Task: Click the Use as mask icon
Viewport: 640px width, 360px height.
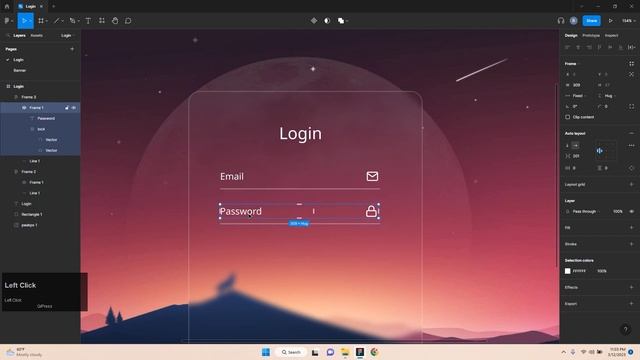Action: coord(327,20)
